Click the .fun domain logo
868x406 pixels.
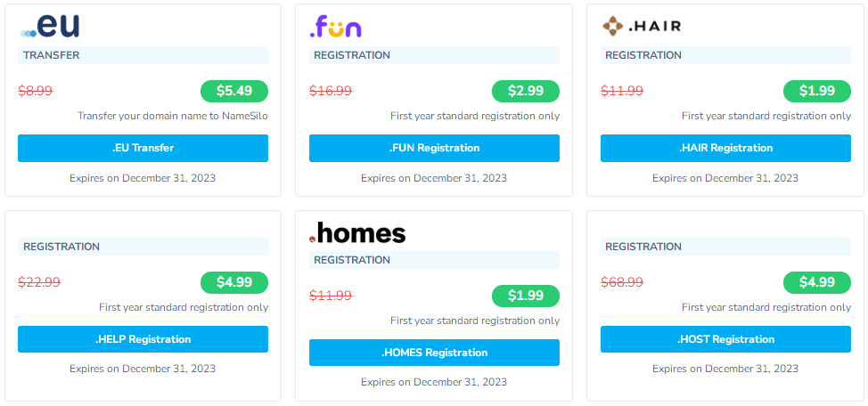[335, 27]
